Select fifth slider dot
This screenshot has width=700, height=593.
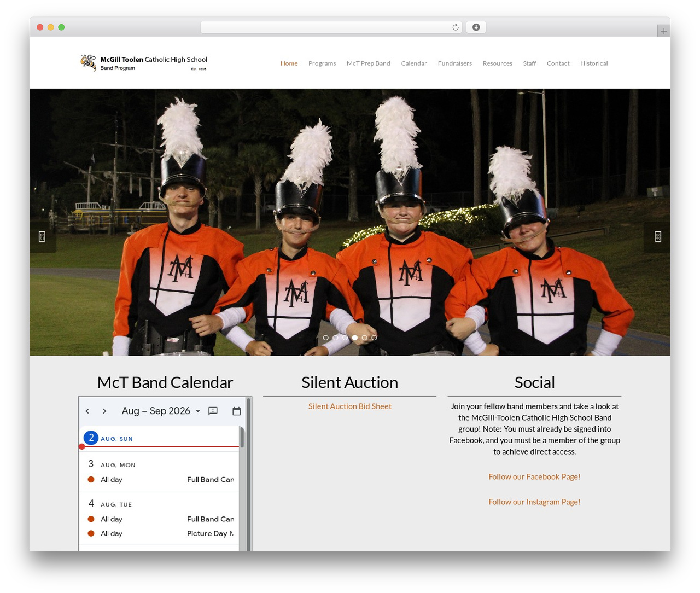pyautogui.click(x=365, y=338)
